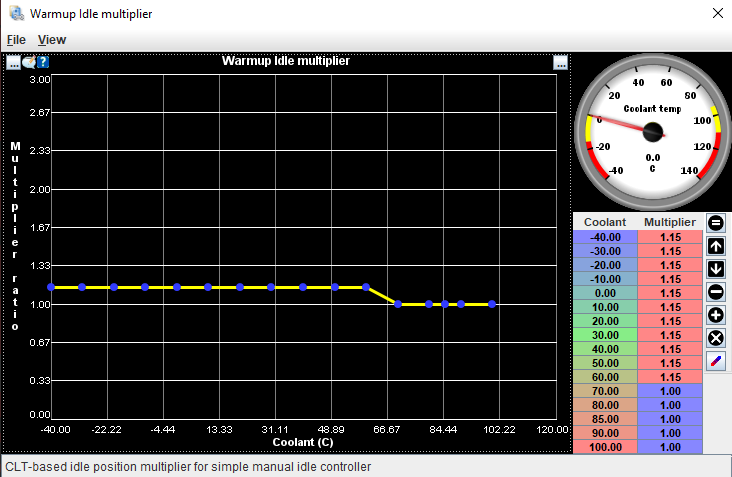The width and height of the screenshot is (732, 477).
Task: Click the minus (subtract) round button
Action: point(716,292)
